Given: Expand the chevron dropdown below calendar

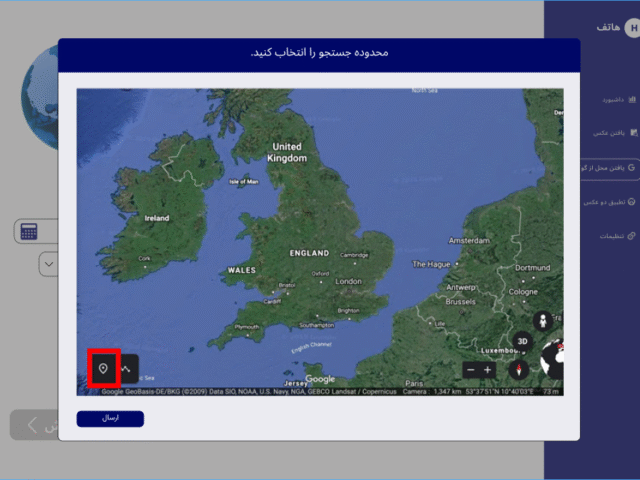Looking at the screenshot, I should click(48, 265).
